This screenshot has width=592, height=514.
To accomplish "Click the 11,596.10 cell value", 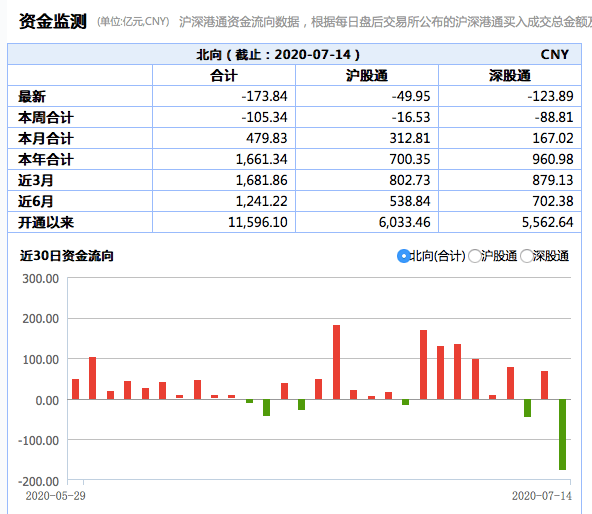I will coord(258,222).
